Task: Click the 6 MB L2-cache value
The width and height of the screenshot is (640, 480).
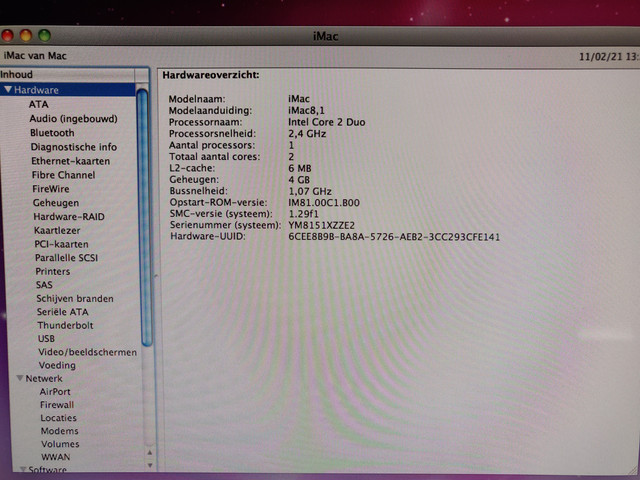Action: click(x=300, y=168)
